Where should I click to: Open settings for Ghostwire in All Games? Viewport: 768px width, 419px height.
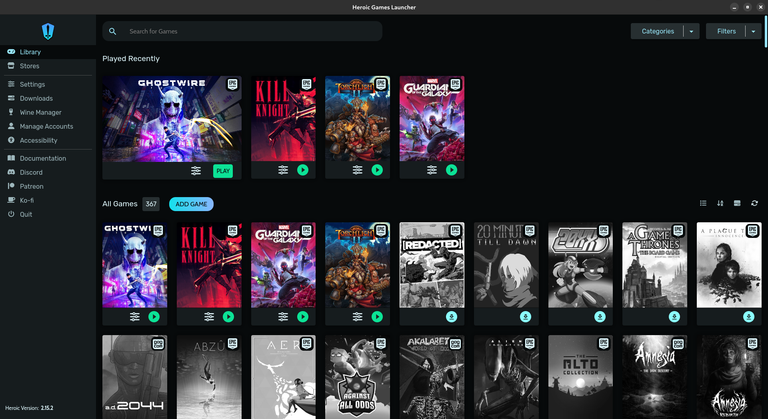(x=135, y=317)
